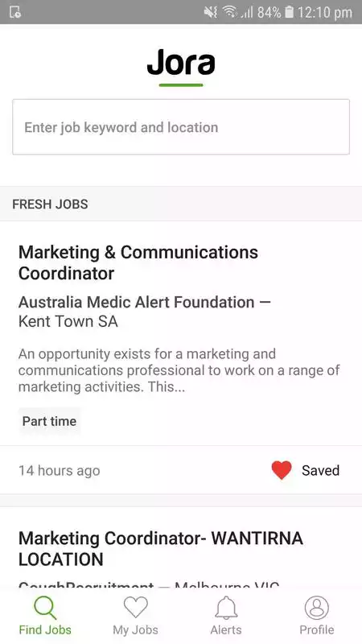Switch to the Alerts tab label
362x644 pixels.
226,630
